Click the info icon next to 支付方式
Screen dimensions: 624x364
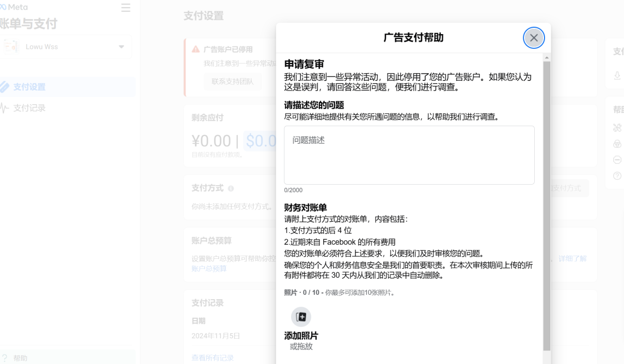click(231, 189)
